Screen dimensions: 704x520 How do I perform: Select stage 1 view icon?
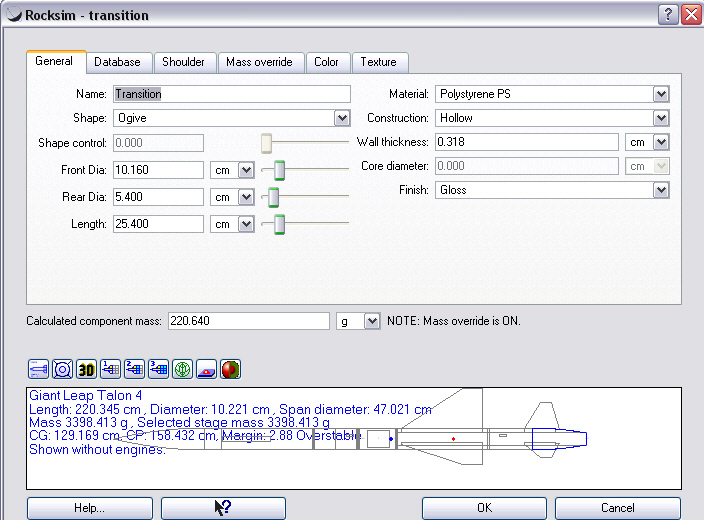pos(110,370)
